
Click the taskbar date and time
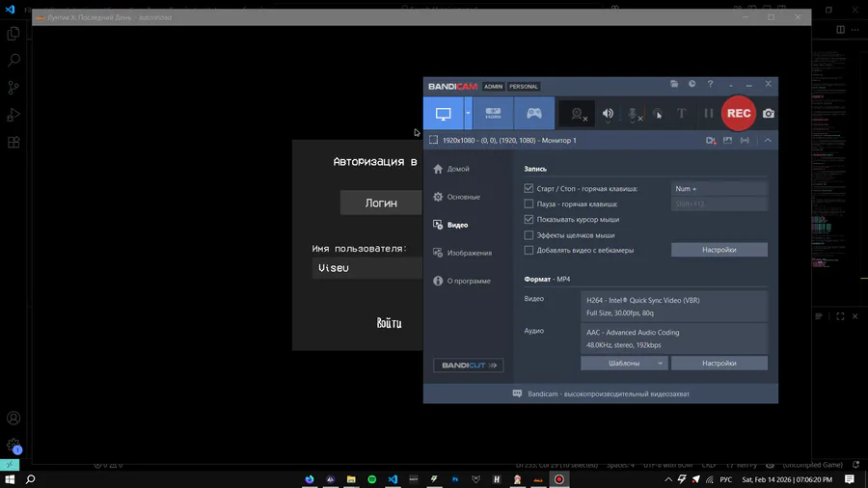pyautogui.click(x=787, y=479)
